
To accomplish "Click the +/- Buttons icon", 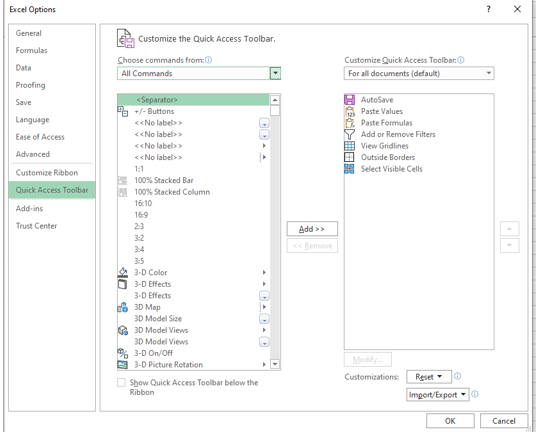I will click(123, 111).
